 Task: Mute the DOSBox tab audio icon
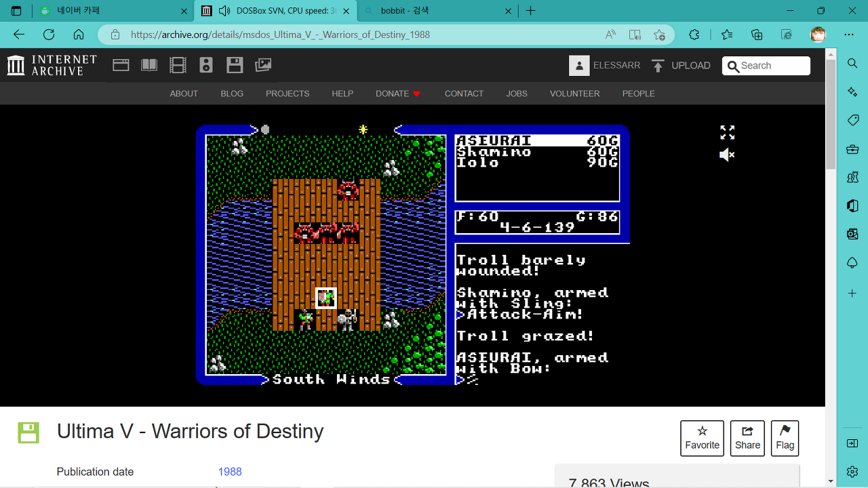click(224, 11)
